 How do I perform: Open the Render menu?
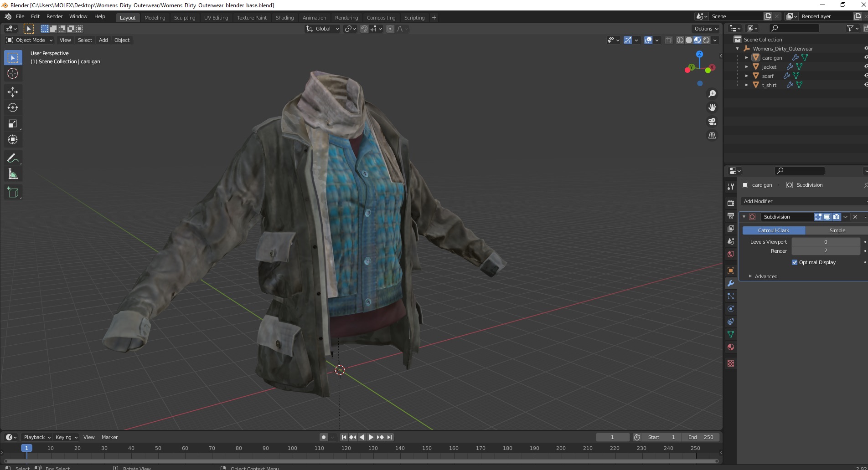(54, 16)
